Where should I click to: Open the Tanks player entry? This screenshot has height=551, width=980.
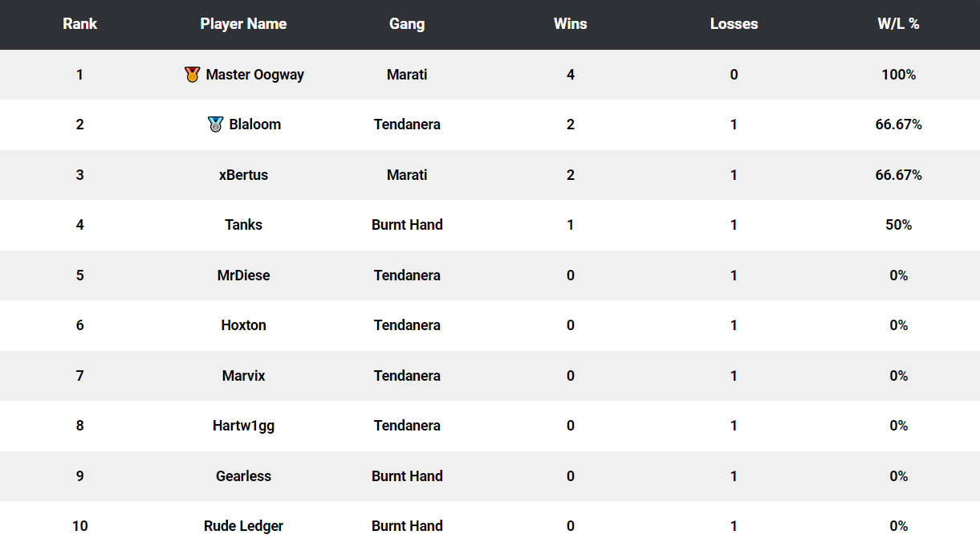243,225
